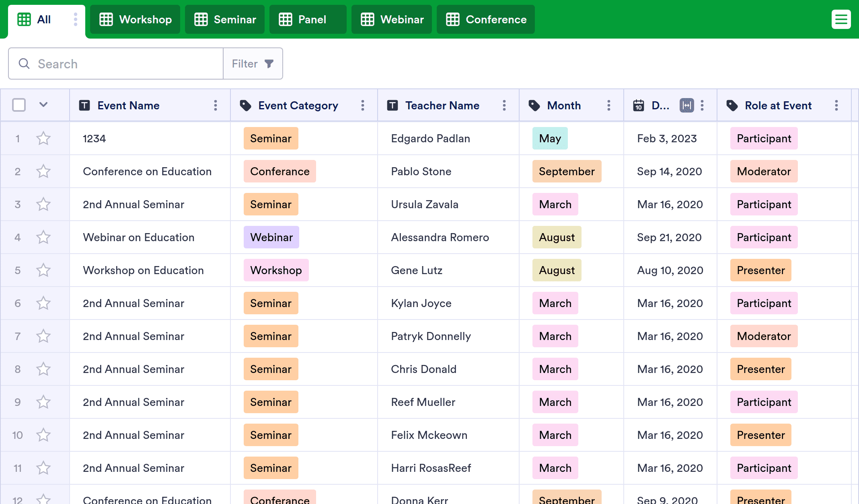Image resolution: width=859 pixels, height=504 pixels.
Task: Expand the selection dropdown chevron in header
Action: [43, 105]
